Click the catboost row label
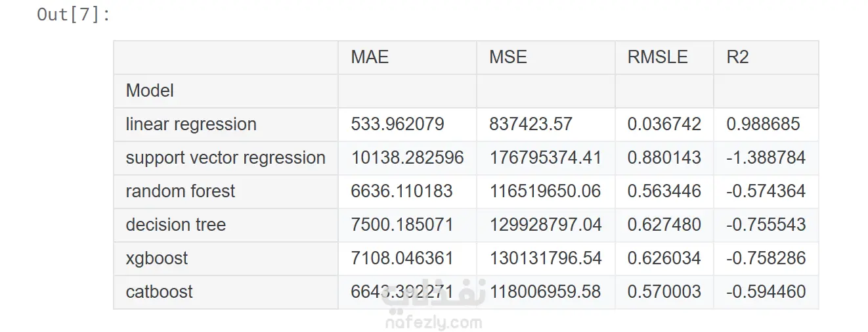868x332 pixels. [x=160, y=292]
